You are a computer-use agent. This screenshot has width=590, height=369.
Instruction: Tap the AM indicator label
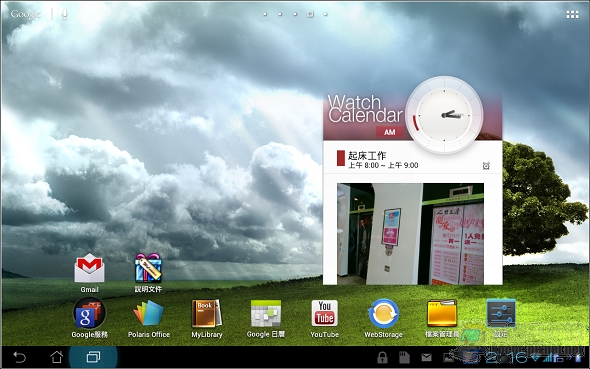pos(389,132)
